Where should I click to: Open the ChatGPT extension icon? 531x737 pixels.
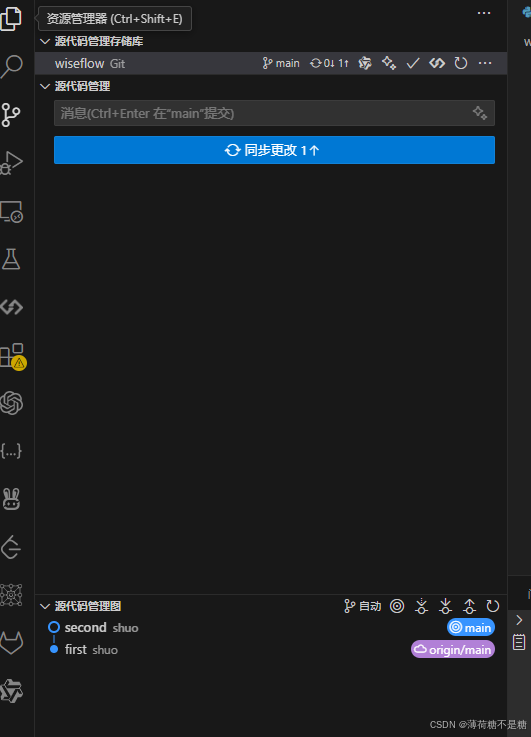11,403
